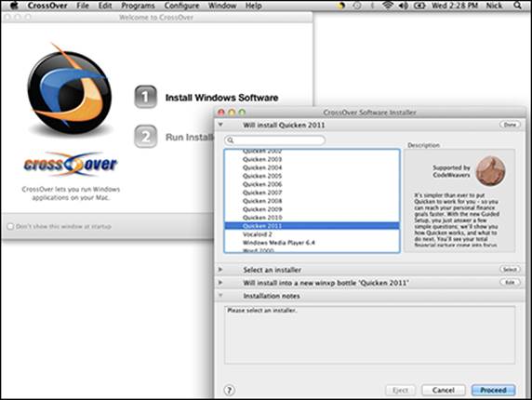This screenshot has width=532, height=400.
Task: Select Vocaloid 2 in the list
Action: 312,234
